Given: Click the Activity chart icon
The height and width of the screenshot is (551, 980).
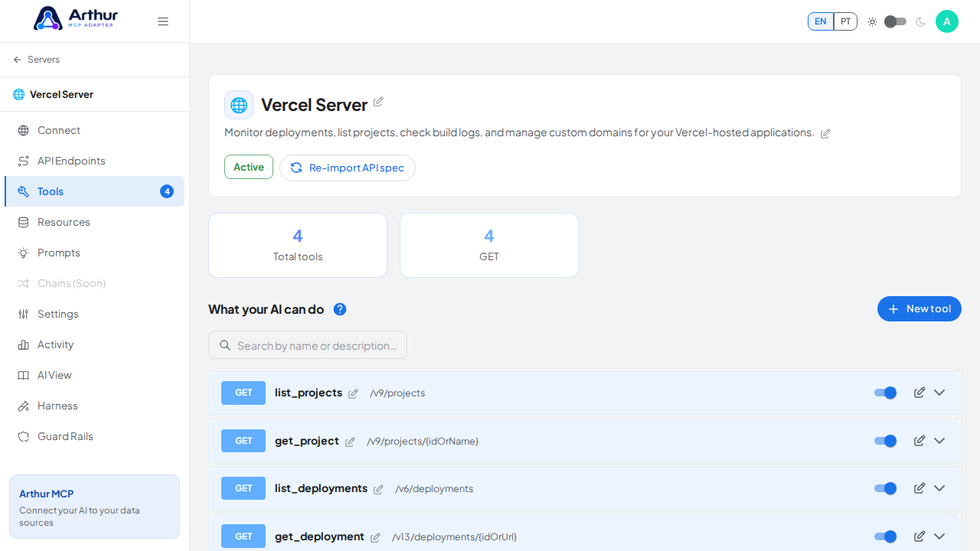Looking at the screenshot, I should point(24,344).
